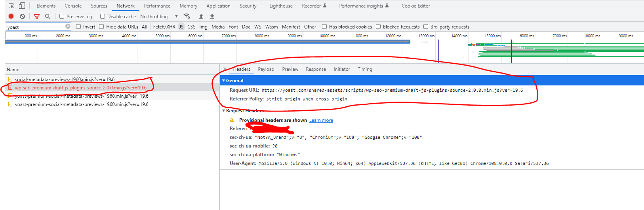Filter requests by Wasm type
644x210 pixels.
pyautogui.click(x=271, y=26)
